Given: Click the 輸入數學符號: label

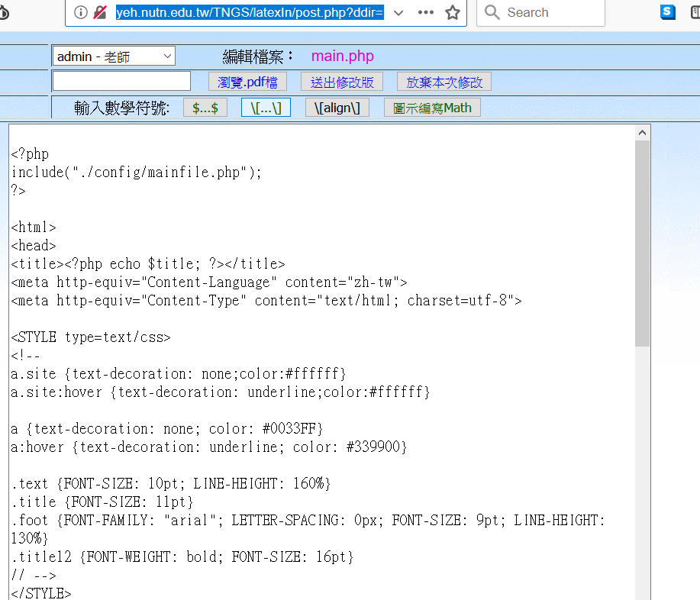Looking at the screenshot, I should (122, 108).
